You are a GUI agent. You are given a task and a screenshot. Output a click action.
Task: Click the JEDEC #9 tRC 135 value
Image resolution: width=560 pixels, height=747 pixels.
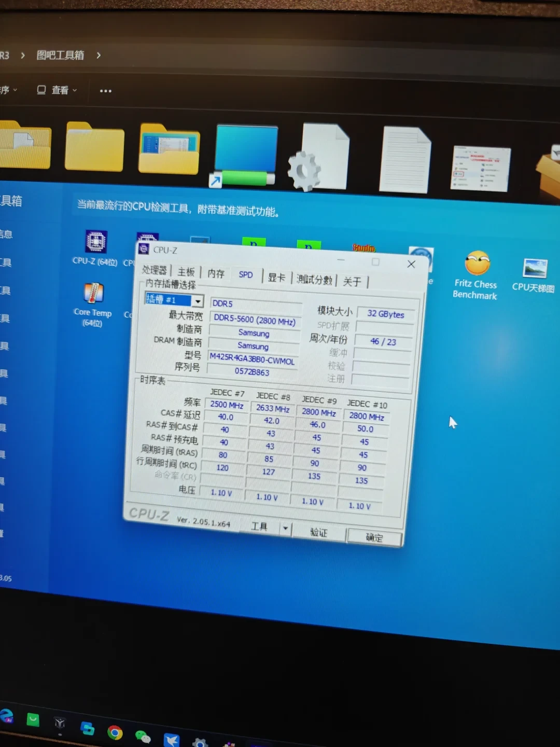click(314, 476)
